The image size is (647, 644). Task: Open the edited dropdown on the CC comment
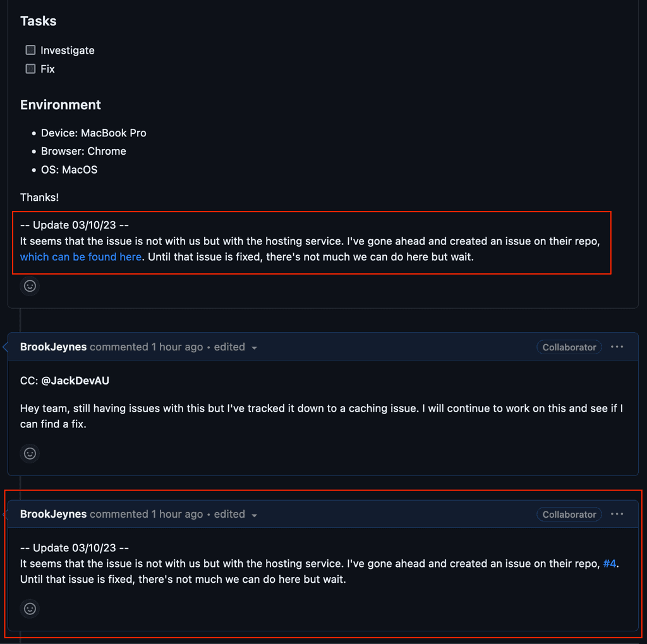[x=235, y=347]
